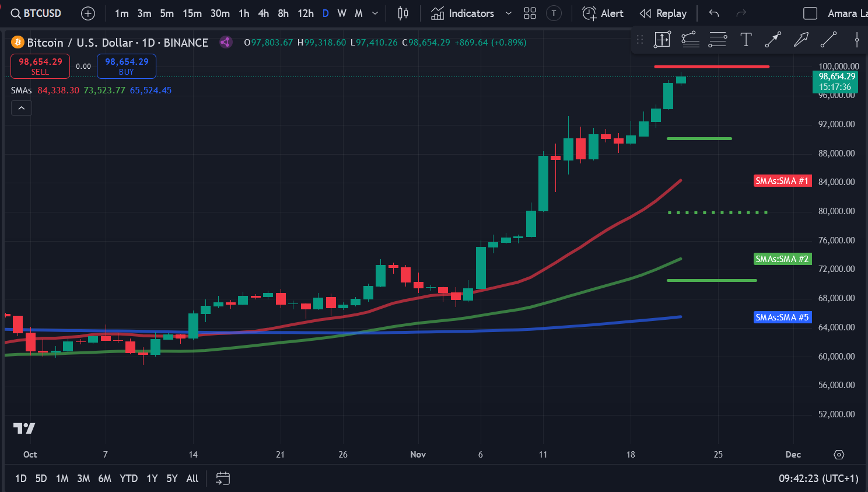868x492 pixels.
Task: Select the trend line tool
Action: pyautogui.click(x=828, y=40)
